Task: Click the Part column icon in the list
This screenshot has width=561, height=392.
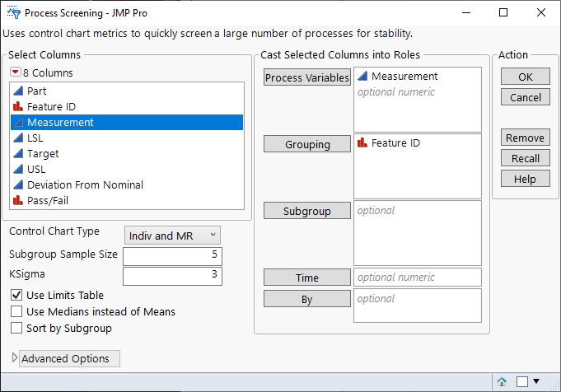Action: pos(18,91)
